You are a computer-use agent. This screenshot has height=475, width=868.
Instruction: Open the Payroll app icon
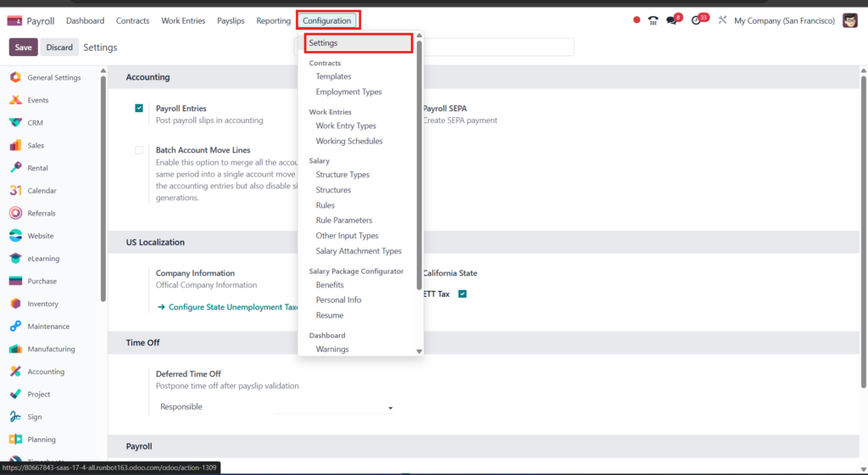tap(14, 20)
